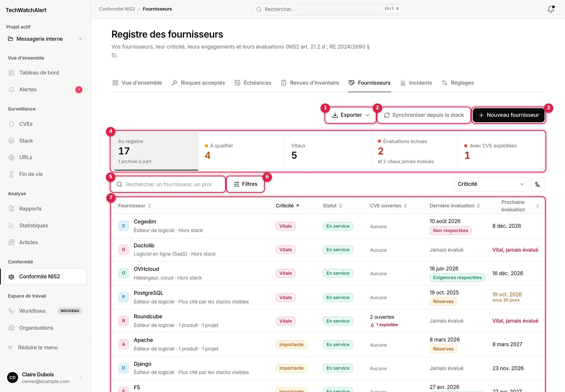Open Workflows in sidebar

[x=45, y=311]
